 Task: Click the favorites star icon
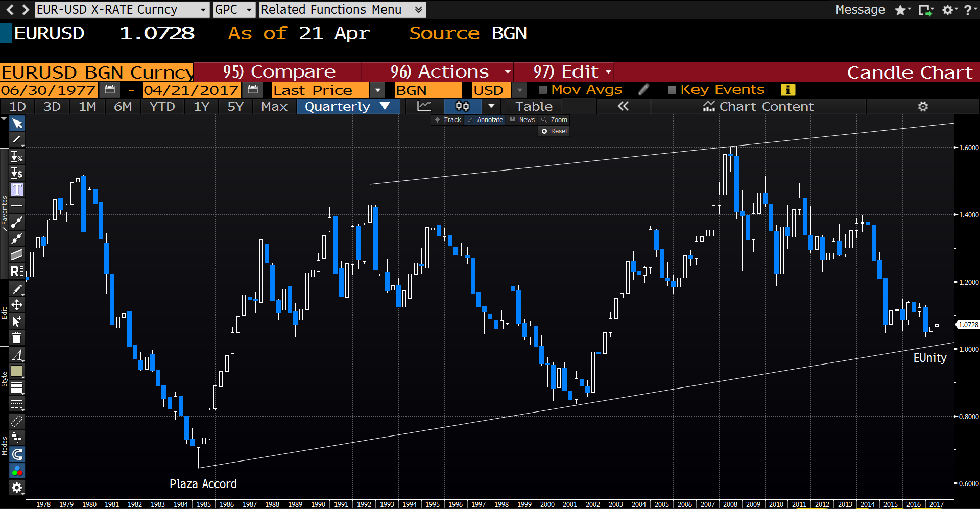902,10
